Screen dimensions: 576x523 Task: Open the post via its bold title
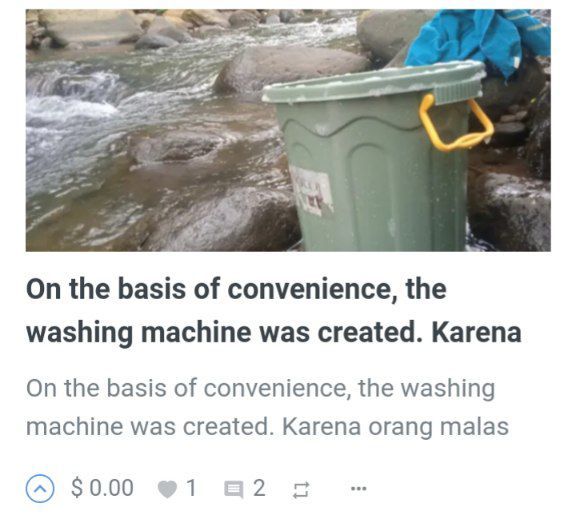click(x=274, y=311)
